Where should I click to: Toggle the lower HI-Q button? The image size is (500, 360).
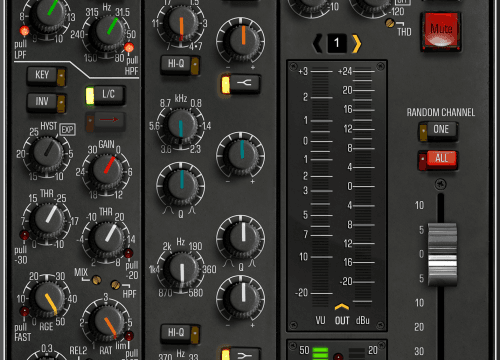[180, 334]
